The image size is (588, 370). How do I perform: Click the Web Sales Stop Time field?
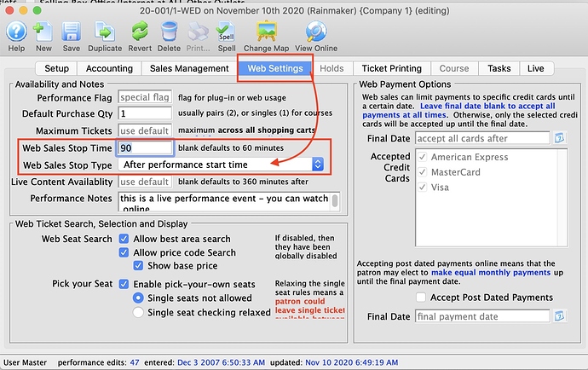(145, 147)
